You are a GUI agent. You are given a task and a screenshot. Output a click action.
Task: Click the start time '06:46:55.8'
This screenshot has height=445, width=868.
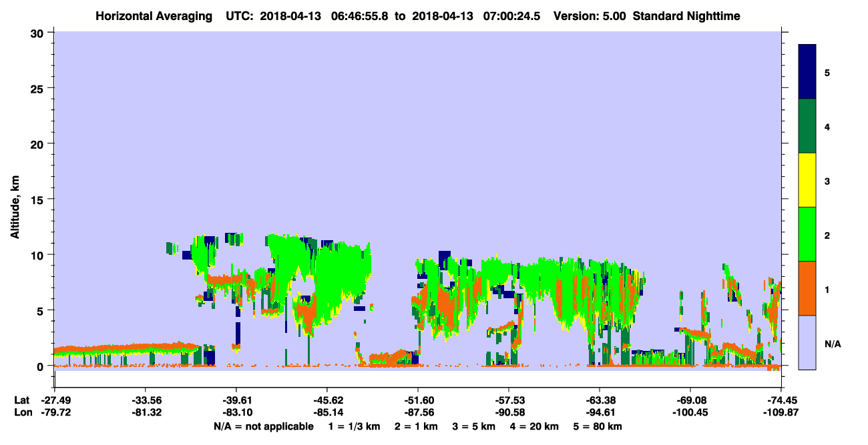click(x=359, y=15)
